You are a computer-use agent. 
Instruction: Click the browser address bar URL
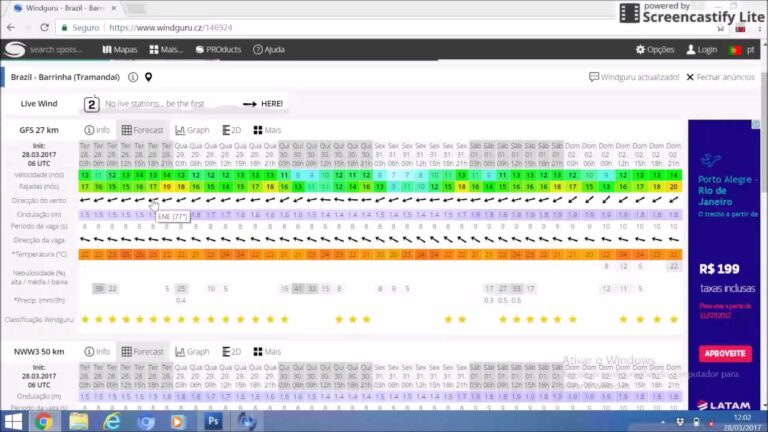tap(170, 28)
